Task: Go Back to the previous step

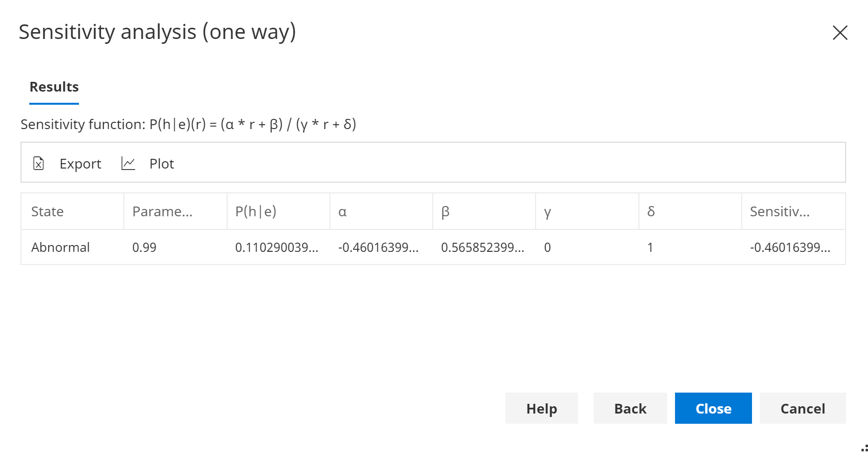Action: click(630, 408)
